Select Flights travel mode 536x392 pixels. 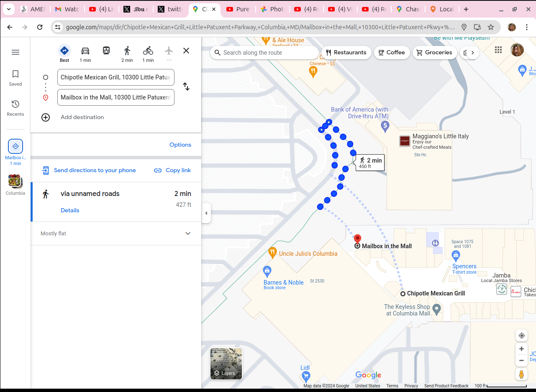(x=169, y=53)
